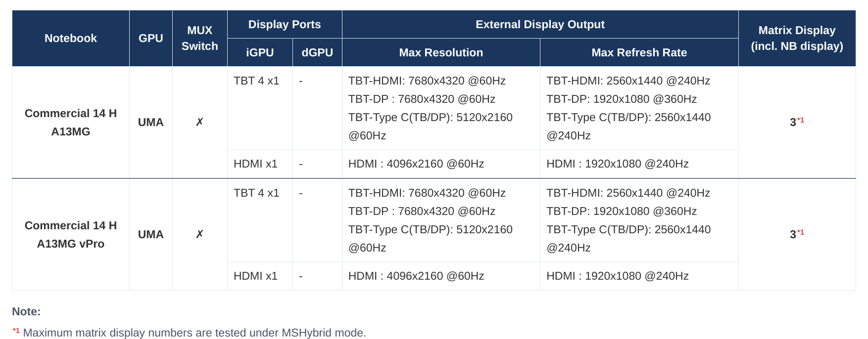Select the GPU column header
Viewport: 868px width, 339px height.
tap(151, 38)
